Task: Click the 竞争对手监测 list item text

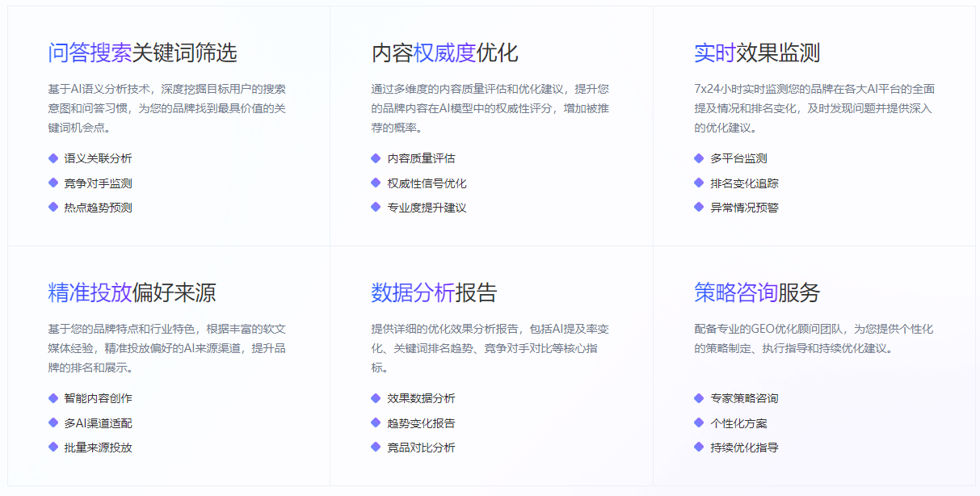Action: click(x=98, y=183)
